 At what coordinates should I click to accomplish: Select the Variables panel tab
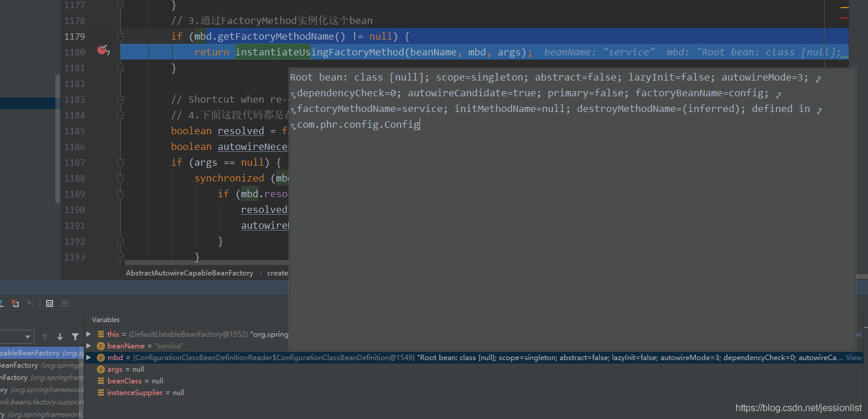[106, 320]
